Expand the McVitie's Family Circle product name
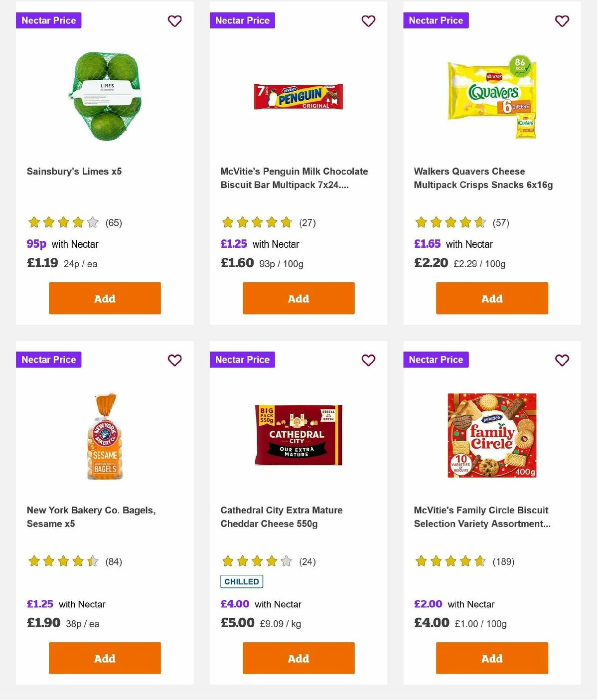The width and height of the screenshot is (598, 700). click(482, 517)
